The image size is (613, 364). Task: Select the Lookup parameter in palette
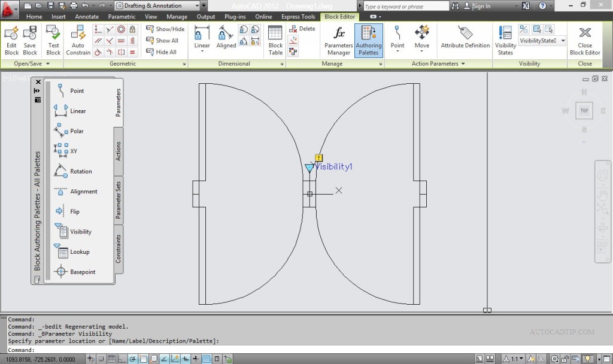[x=72, y=252]
